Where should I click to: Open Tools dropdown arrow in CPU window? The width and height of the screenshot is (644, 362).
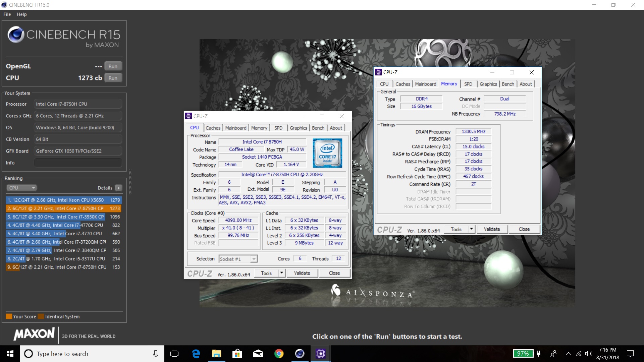pos(282,273)
